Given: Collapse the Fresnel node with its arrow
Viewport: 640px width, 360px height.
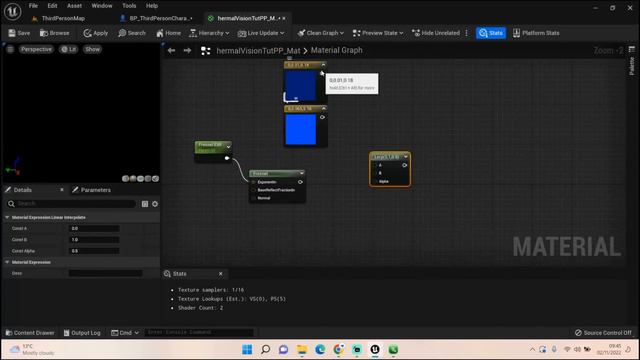Looking at the screenshot, I should pyautogui.click(x=301, y=173).
